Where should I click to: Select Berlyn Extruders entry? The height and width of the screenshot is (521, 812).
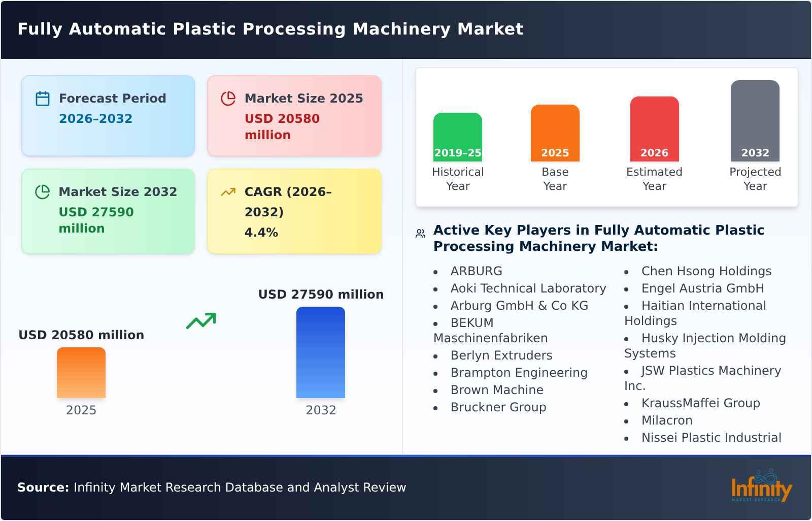[501, 355]
